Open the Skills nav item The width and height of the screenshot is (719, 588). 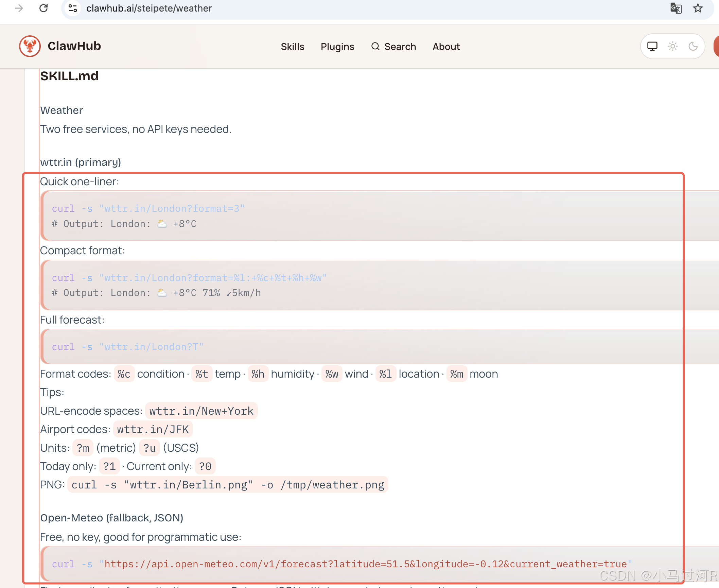[292, 47]
